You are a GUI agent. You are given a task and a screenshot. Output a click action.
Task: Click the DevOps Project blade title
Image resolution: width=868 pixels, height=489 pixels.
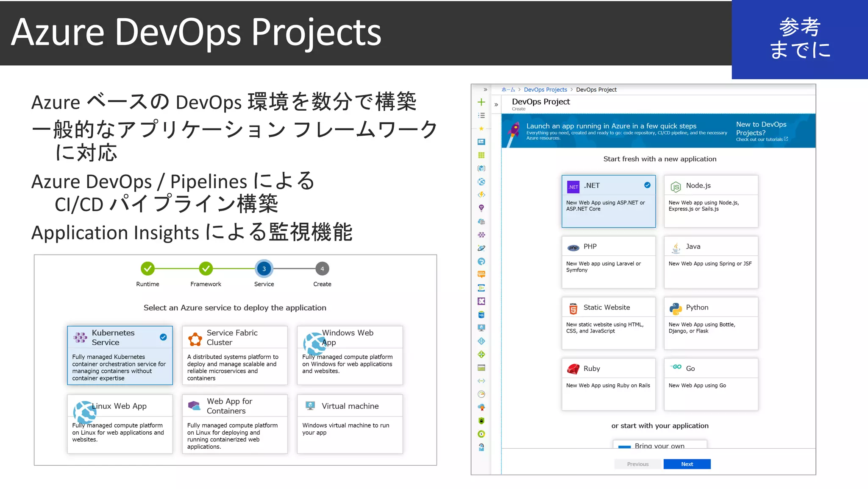(541, 102)
